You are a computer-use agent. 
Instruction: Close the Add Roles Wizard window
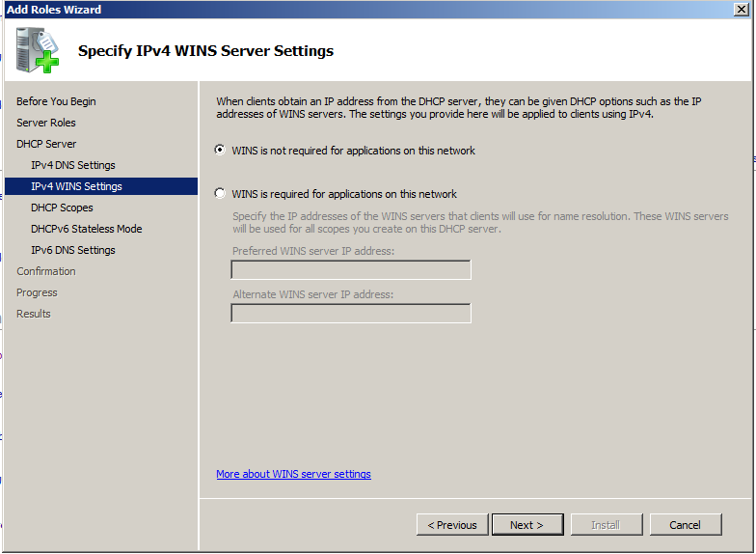(x=741, y=10)
